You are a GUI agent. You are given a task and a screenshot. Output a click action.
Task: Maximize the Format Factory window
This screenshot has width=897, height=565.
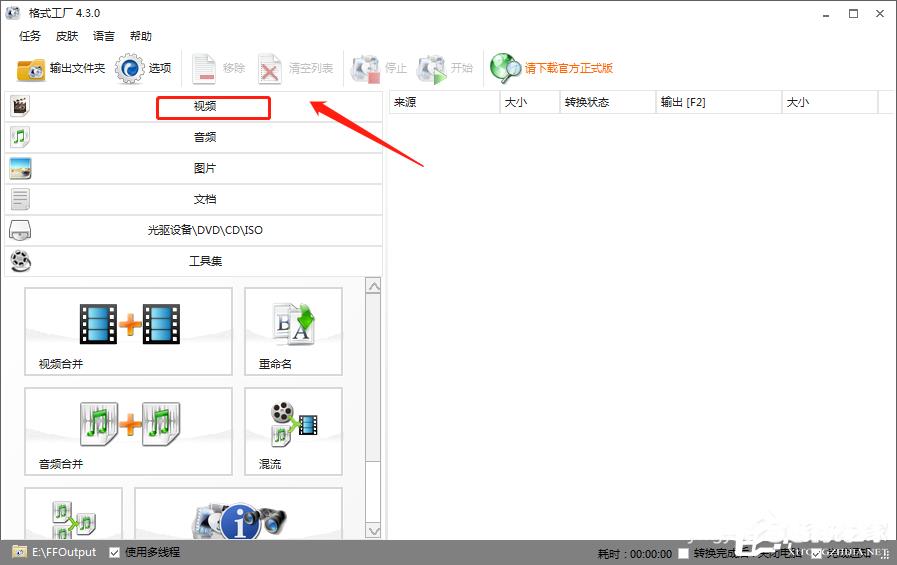[x=853, y=14]
